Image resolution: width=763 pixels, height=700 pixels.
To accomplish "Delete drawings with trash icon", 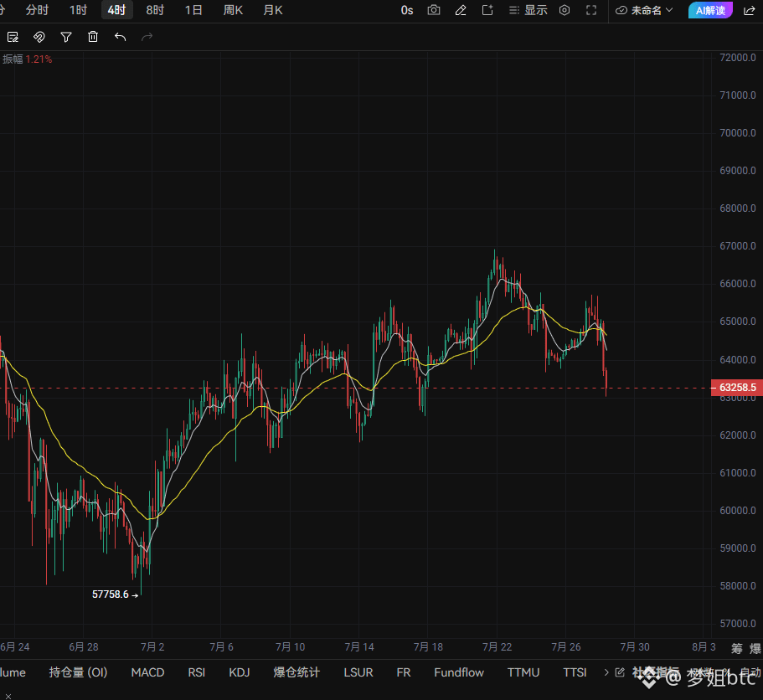I will point(92,37).
